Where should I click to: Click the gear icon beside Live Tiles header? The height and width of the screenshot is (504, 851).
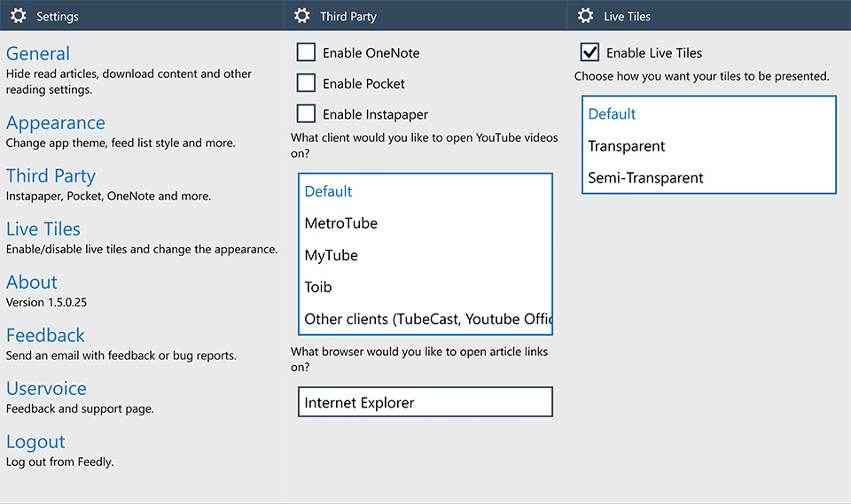tap(586, 16)
